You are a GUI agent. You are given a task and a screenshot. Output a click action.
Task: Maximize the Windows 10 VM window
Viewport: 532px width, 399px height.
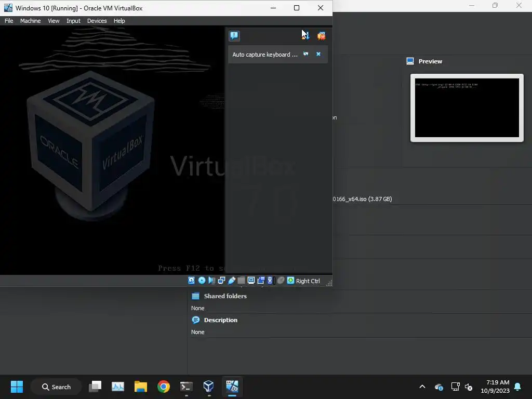point(297,8)
